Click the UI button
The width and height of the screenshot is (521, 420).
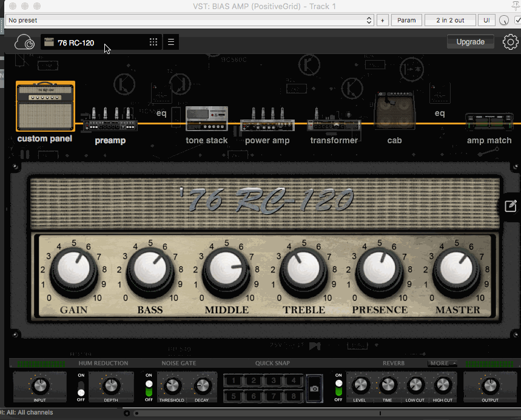[x=486, y=20]
